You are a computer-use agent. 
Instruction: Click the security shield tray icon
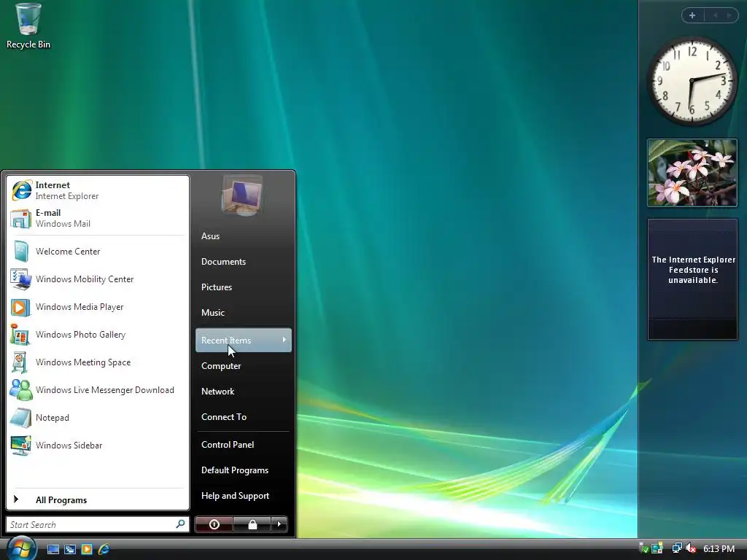click(643, 548)
